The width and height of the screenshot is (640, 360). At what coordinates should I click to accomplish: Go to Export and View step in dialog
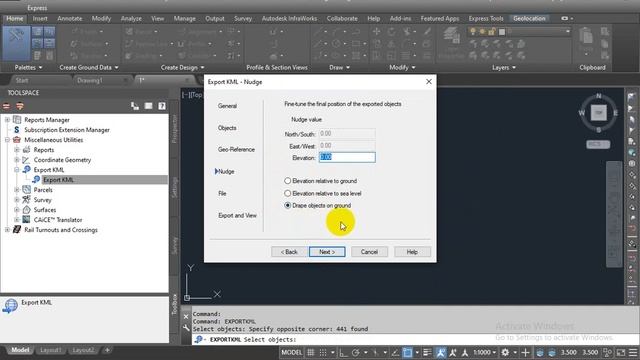click(x=237, y=215)
